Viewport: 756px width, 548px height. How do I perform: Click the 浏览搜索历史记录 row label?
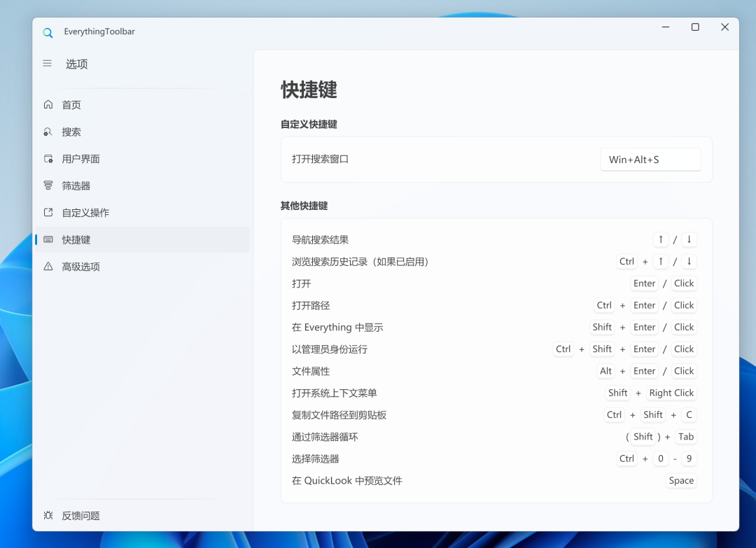(x=360, y=262)
